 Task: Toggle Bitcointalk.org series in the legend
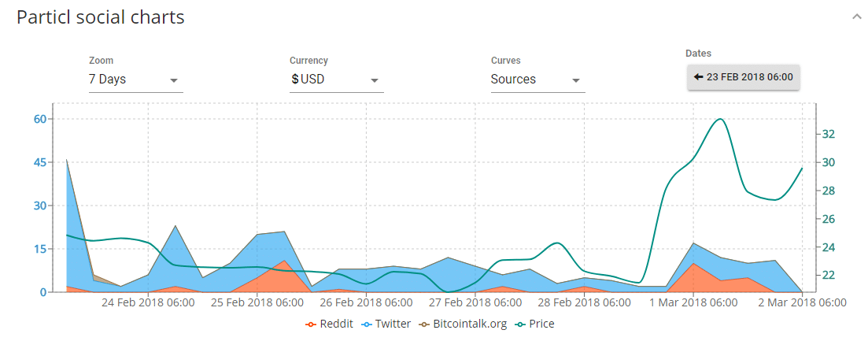pyautogui.click(x=462, y=324)
